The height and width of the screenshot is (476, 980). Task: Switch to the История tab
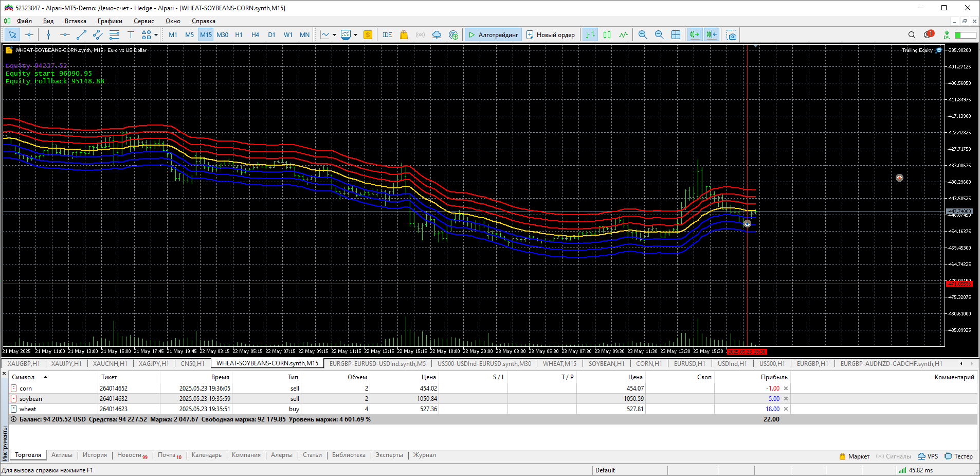(95, 455)
